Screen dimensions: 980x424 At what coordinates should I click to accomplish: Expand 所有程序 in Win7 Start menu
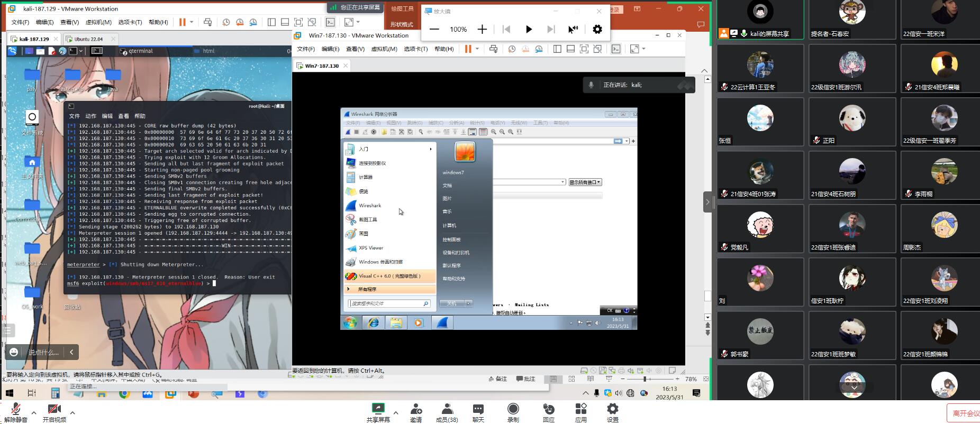tap(390, 289)
